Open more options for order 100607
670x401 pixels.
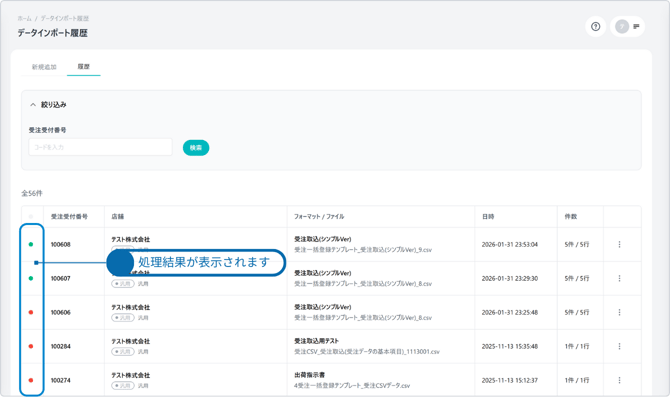pos(619,278)
